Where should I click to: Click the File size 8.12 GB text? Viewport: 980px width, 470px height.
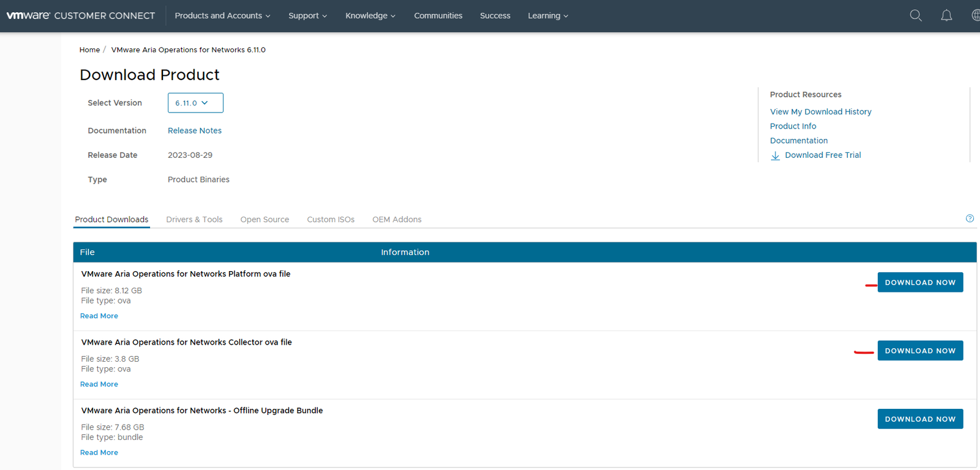(111, 291)
